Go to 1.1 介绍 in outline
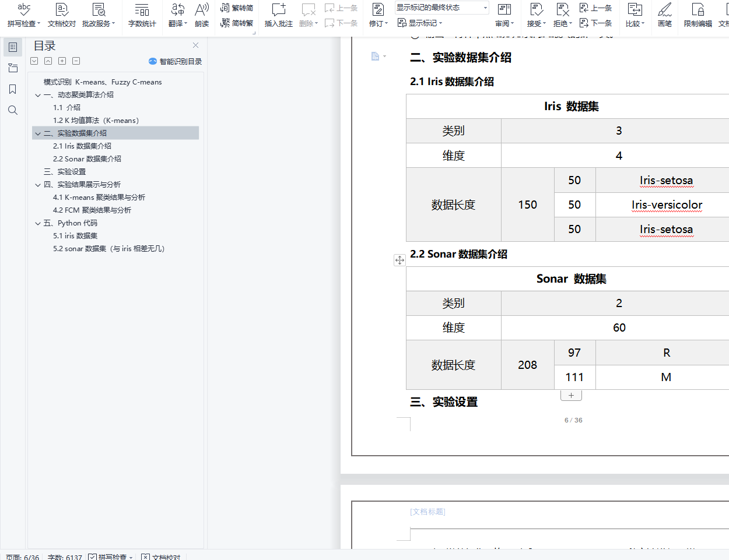Image resolution: width=729 pixels, height=560 pixels. point(66,108)
